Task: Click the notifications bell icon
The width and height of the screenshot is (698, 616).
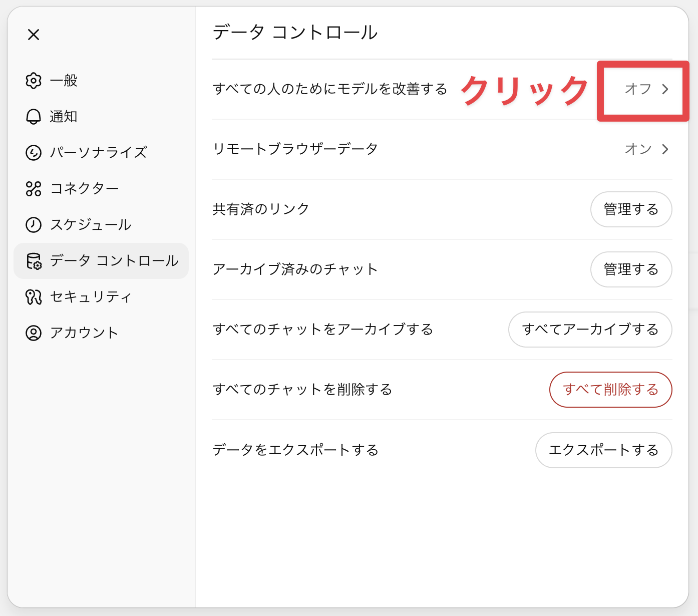Action: pyautogui.click(x=34, y=117)
